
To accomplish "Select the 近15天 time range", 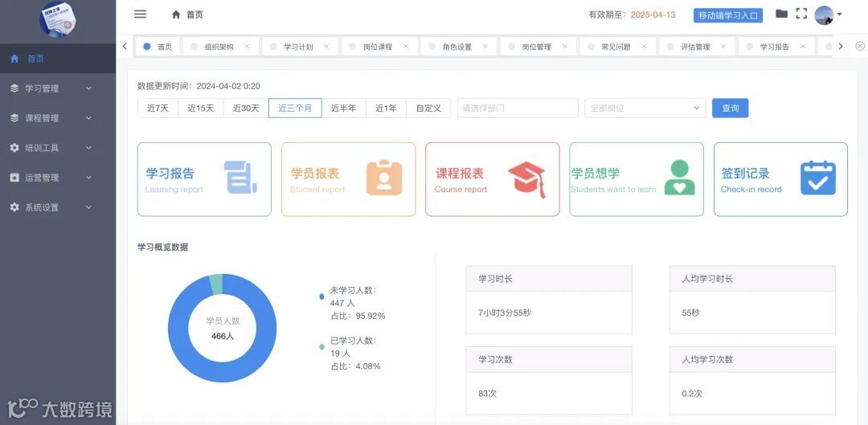I will [x=200, y=108].
